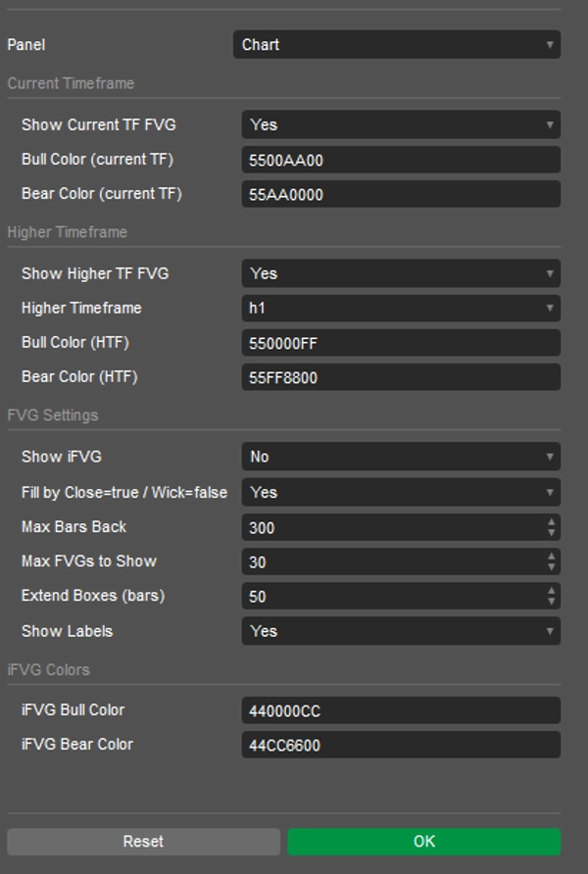This screenshot has width=588, height=874.
Task: Toggle the Show iFVG dropdown
Action: pyautogui.click(x=401, y=457)
